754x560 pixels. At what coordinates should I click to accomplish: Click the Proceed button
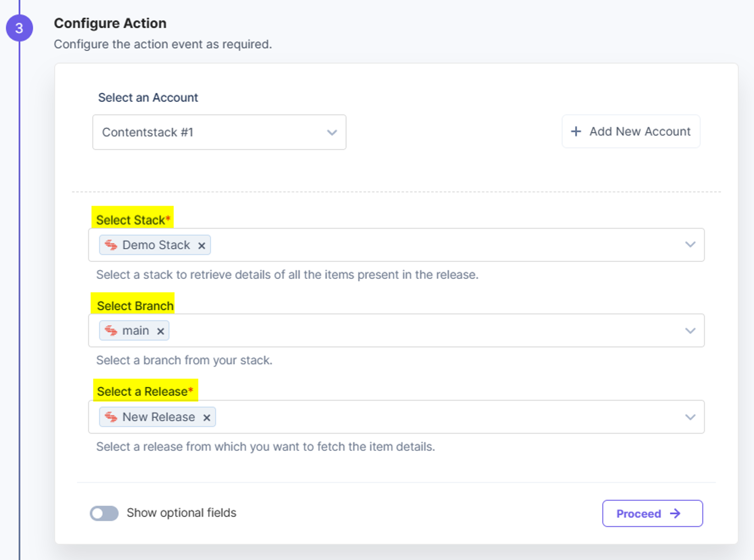pos(652,513)
